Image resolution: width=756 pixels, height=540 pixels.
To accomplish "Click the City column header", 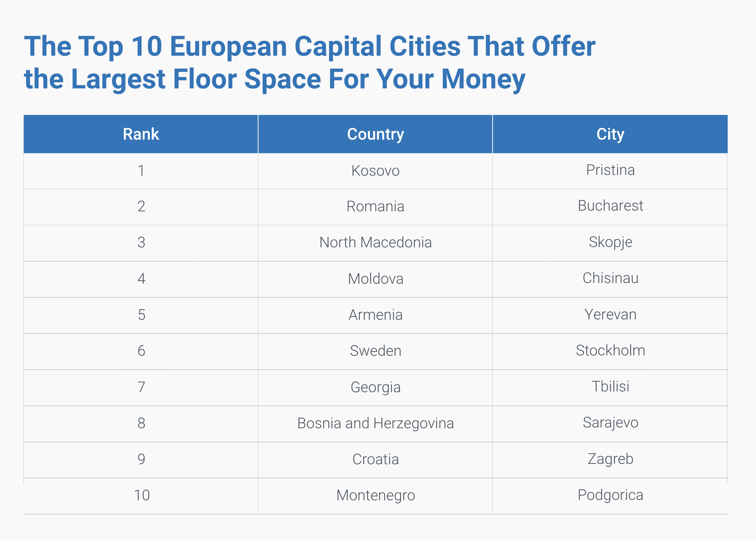I will (610, 134).
